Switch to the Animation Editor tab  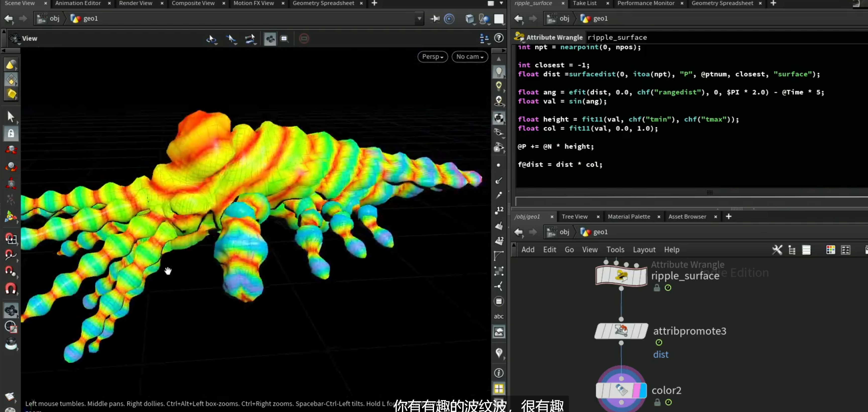(78, 3)
